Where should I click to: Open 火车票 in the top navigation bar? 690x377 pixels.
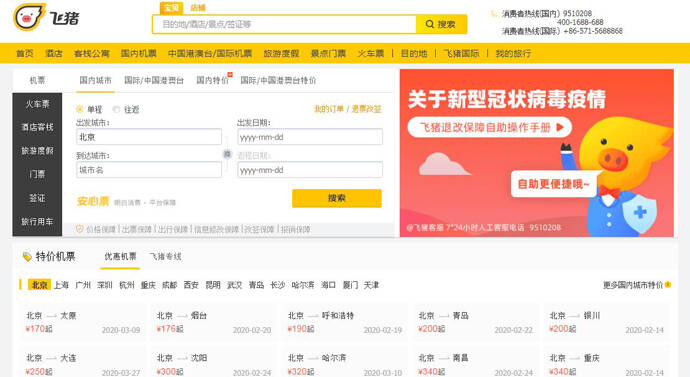point(371,54)
